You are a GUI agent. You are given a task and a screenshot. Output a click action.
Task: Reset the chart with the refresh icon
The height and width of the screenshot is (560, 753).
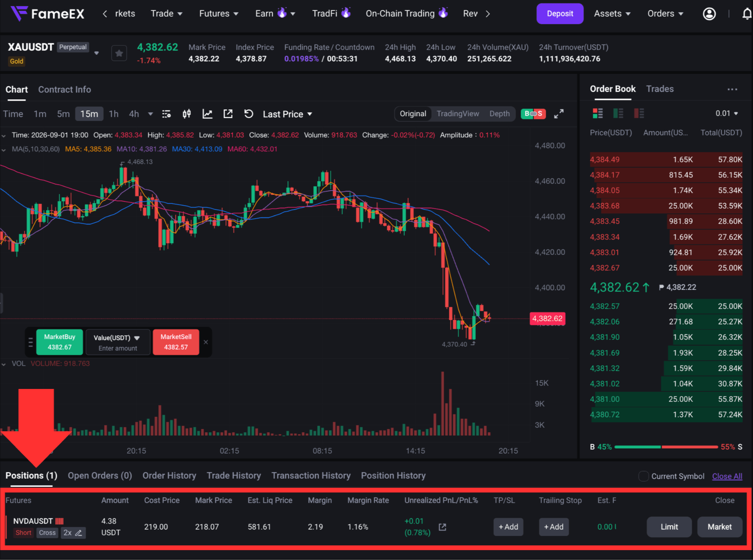248,114
